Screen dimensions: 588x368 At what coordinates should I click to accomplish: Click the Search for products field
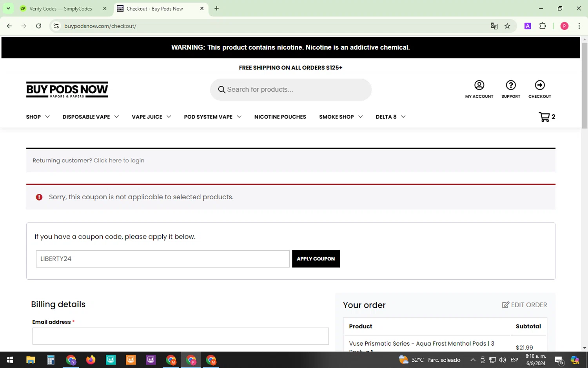[291, 89]
